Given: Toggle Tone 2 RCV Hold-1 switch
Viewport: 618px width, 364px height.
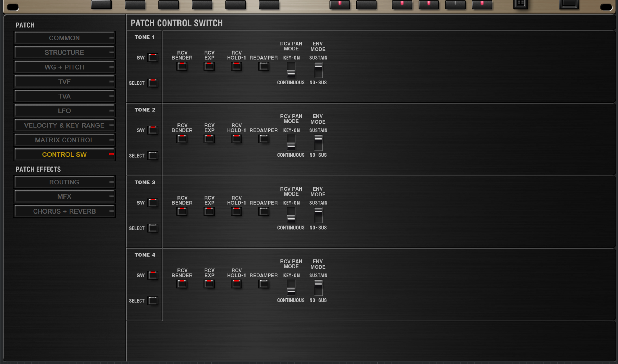Looking at the screenshot, I should (236, 139).
